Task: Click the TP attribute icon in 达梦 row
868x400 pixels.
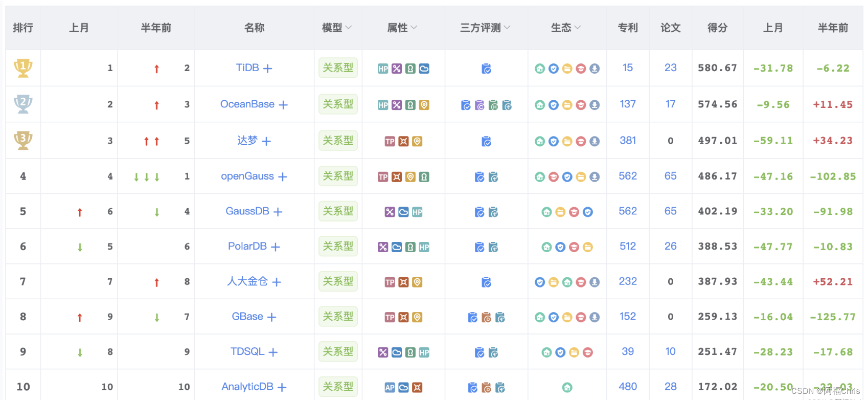Action: click(390, 142)
